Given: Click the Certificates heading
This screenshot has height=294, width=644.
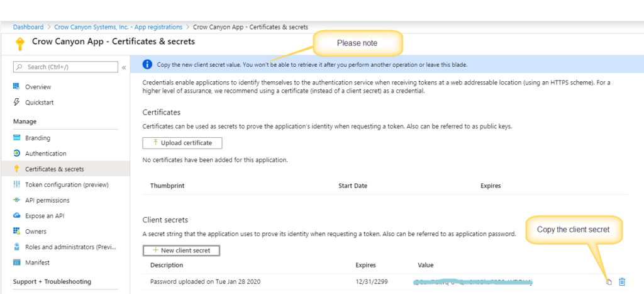Looking at the screenshot, I should pyautogui.click(x=162, y=112).
